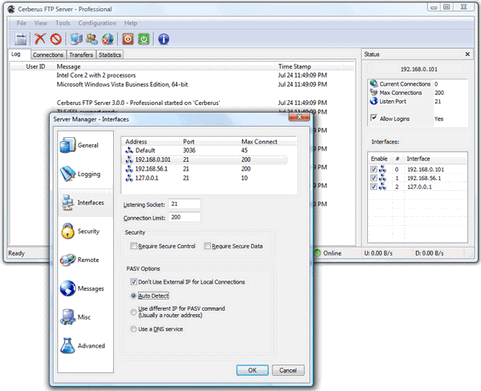Toggle Enable checkbox for interface 127.0.0.1 in the Status panel

(374, 187)
